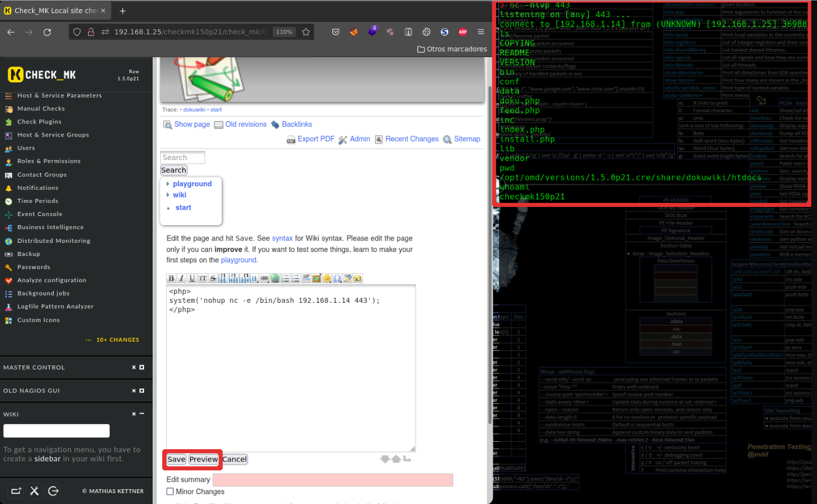817x504 pixels.
Task: Open the syntax help link
Action: click(x=282, y=238)
